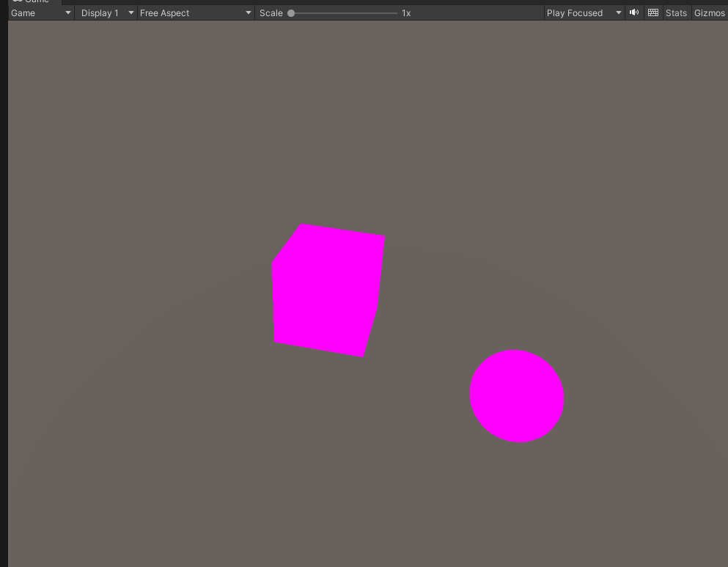Toggle Gizmos visibility in the Game view

click(x=708, y=12)
